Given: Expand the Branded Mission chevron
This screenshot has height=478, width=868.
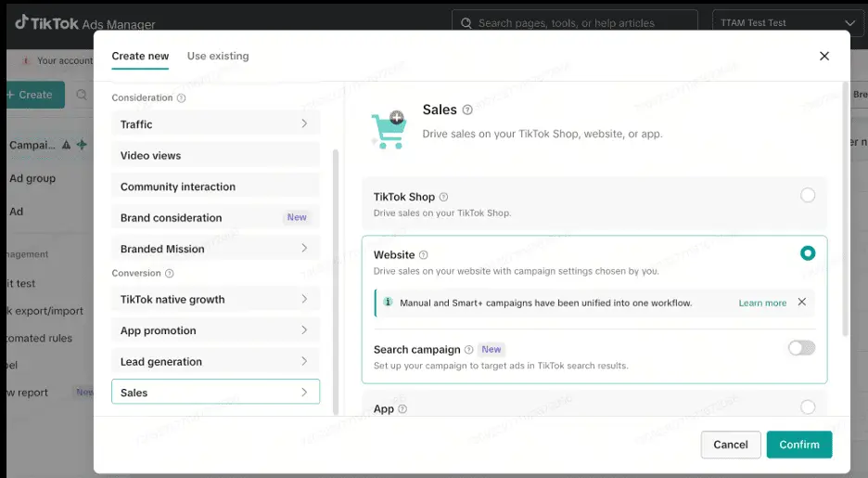Looking at the screenshot, I should pyautogui.click(x=304, y=248).
